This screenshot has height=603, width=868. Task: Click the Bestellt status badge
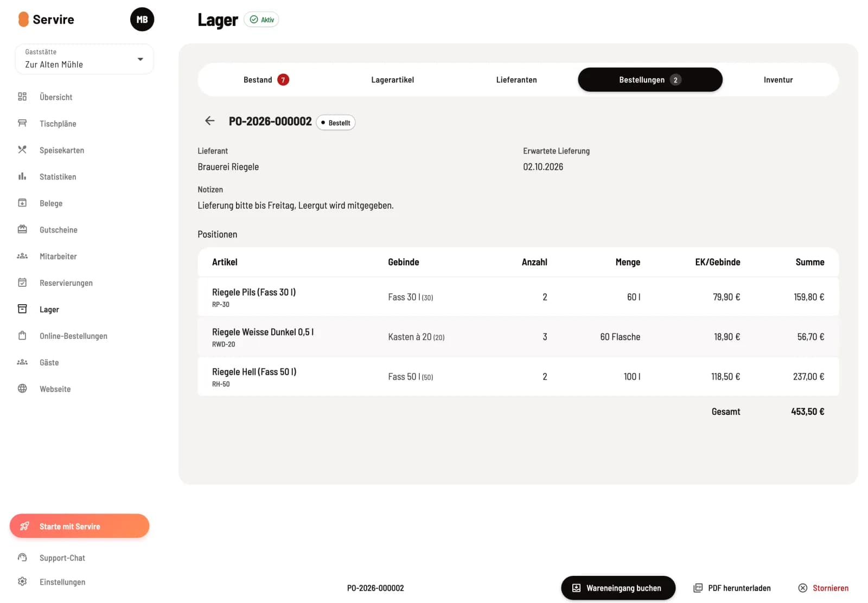(335, 123)
